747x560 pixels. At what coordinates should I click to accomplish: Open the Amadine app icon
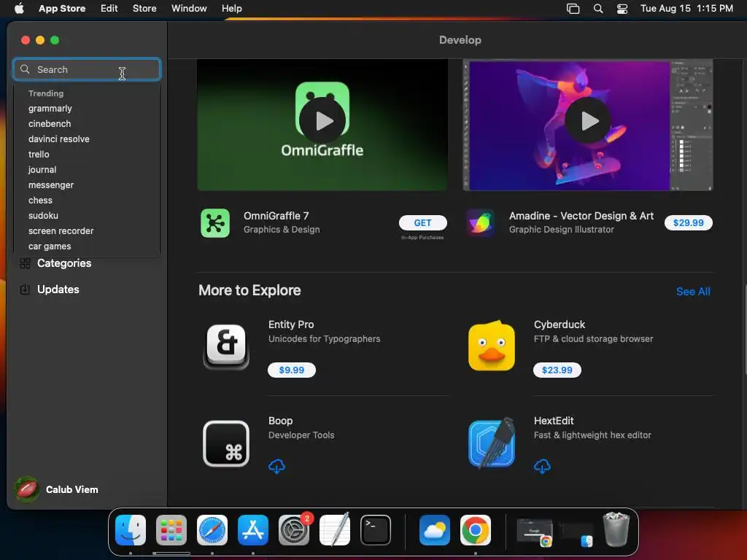coord(480,223)
